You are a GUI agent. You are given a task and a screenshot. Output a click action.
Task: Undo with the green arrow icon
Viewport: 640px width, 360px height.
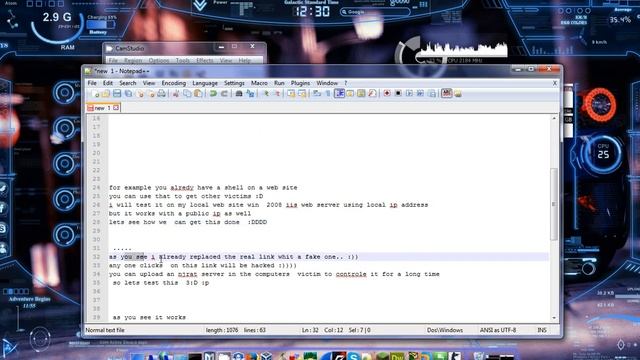[x=213, y=94]
